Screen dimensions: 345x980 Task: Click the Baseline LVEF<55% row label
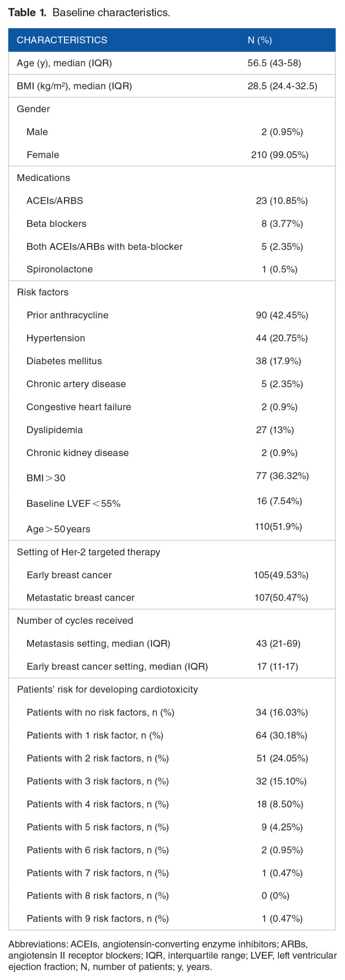pos(73,504)
